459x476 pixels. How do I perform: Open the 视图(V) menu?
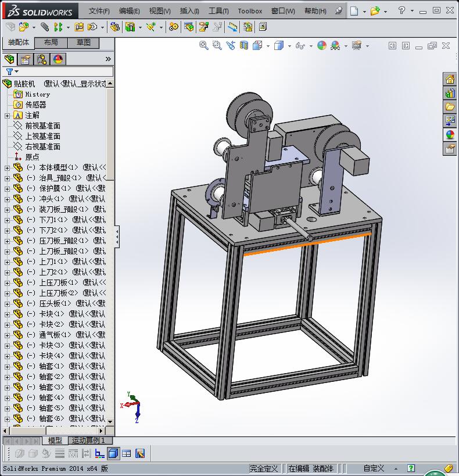click(x=160, y=11)
